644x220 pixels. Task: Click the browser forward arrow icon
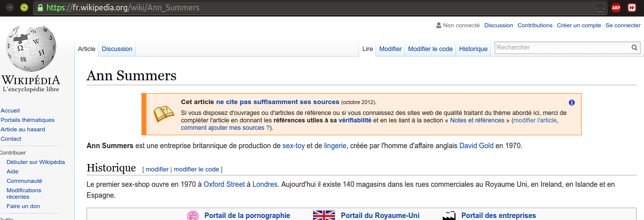[9, 7]
